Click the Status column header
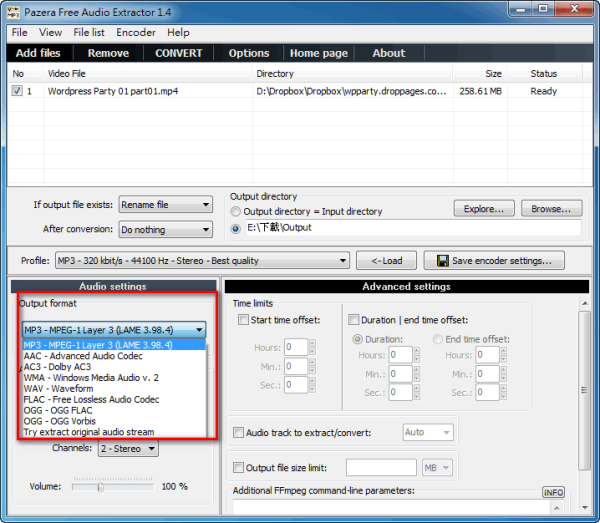The height and width of the screenshot is (523, 600). (x=544, y=73)
